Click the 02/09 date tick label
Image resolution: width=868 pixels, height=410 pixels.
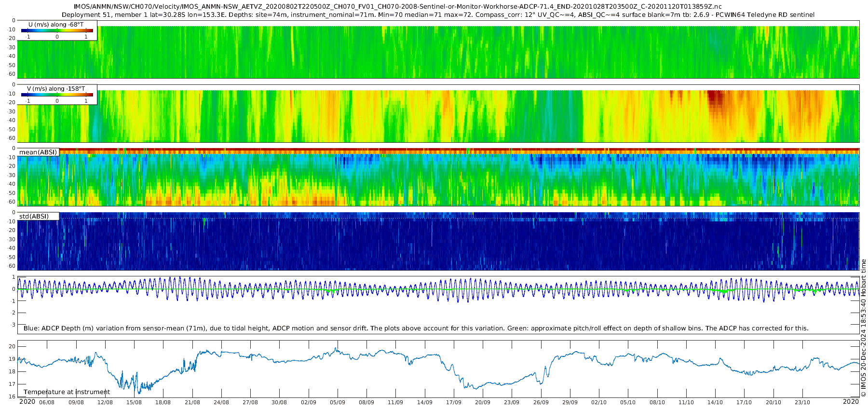click(309, 402)
